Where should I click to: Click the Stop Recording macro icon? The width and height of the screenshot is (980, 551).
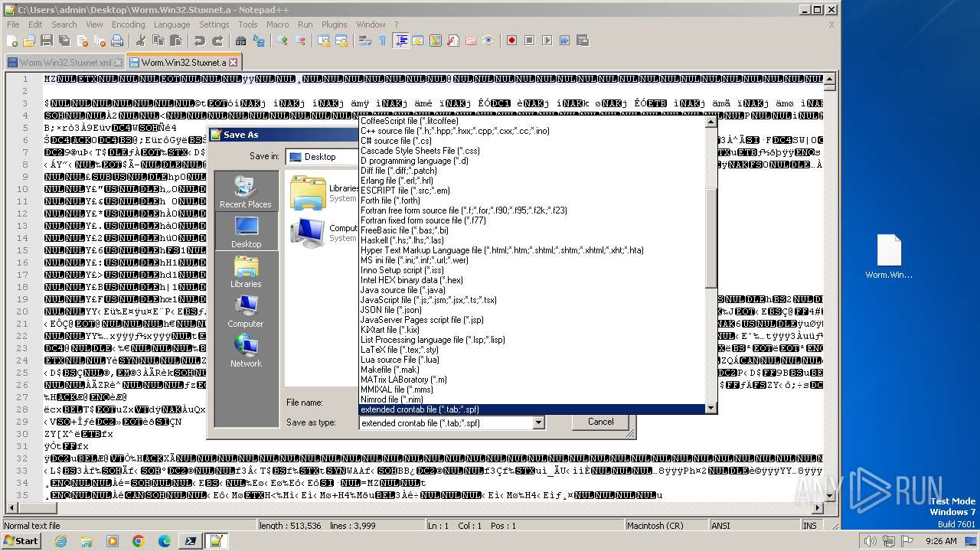[x=530, y=41]
